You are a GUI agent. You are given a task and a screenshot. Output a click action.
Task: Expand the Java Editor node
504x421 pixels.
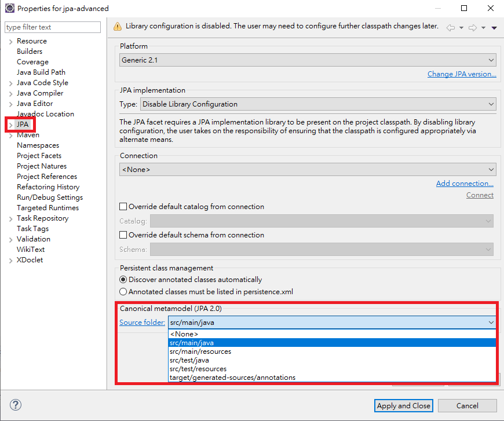[10, 104]
